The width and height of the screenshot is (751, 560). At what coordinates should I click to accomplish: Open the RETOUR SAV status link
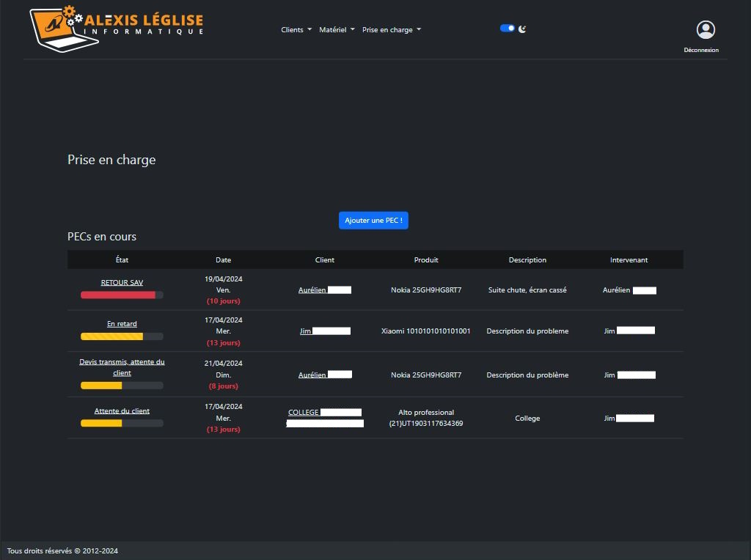122,282
